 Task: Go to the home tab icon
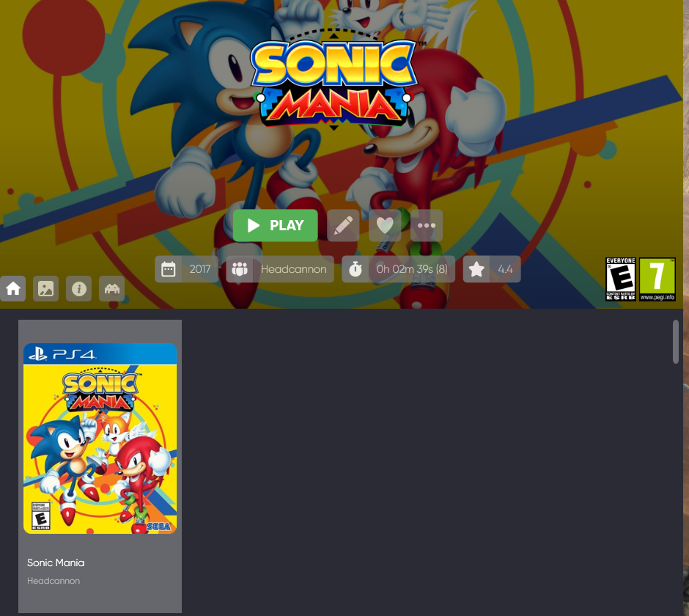tap(12, 289)
